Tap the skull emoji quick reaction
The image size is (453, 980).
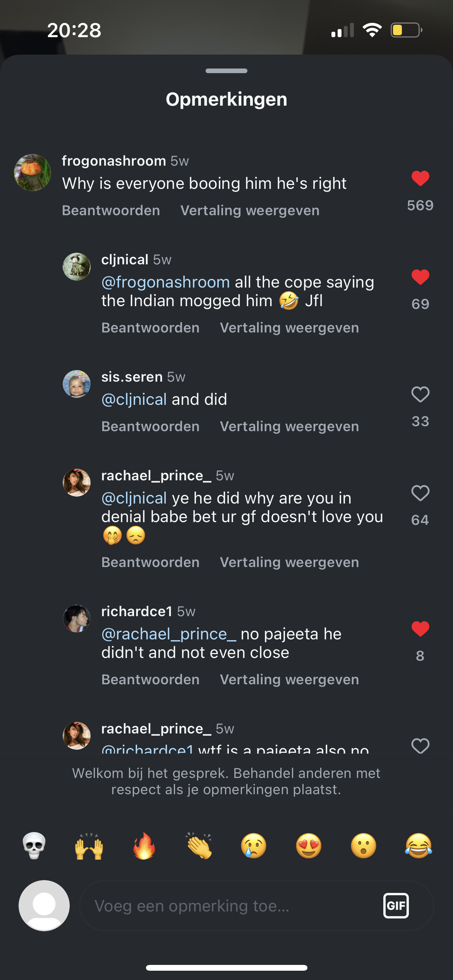pyautogui.click(x=34, y=846)
